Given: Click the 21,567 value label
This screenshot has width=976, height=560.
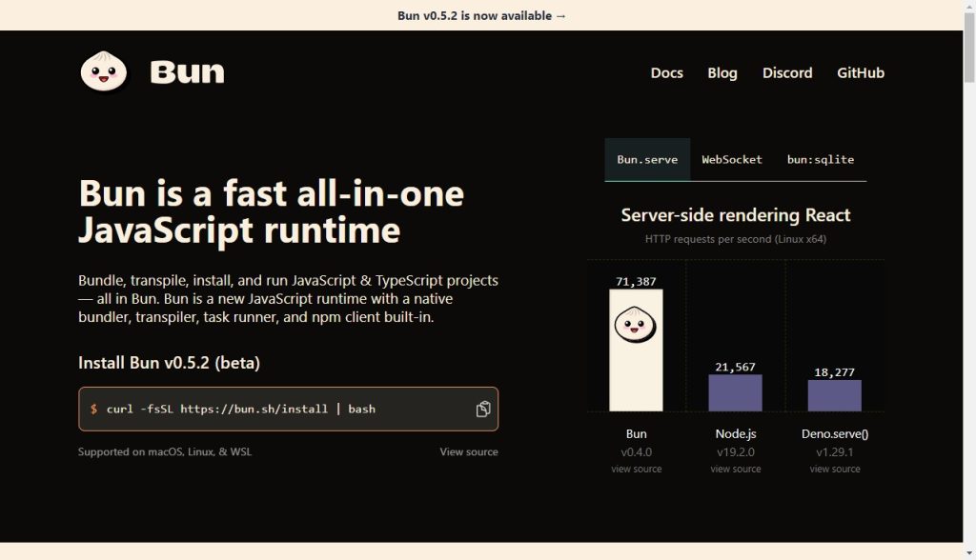Looking at the screenshot, I should tap(735, 367).
